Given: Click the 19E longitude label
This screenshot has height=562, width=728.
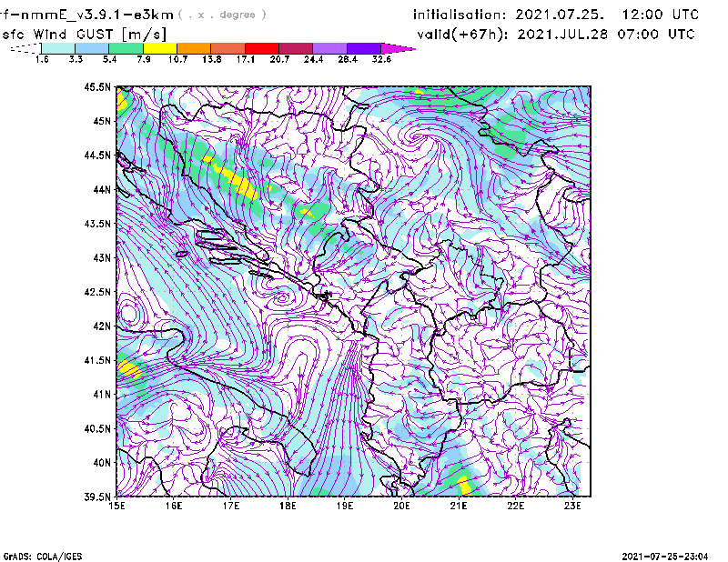Looking at the screenshot, I should [x=345, y=506].
